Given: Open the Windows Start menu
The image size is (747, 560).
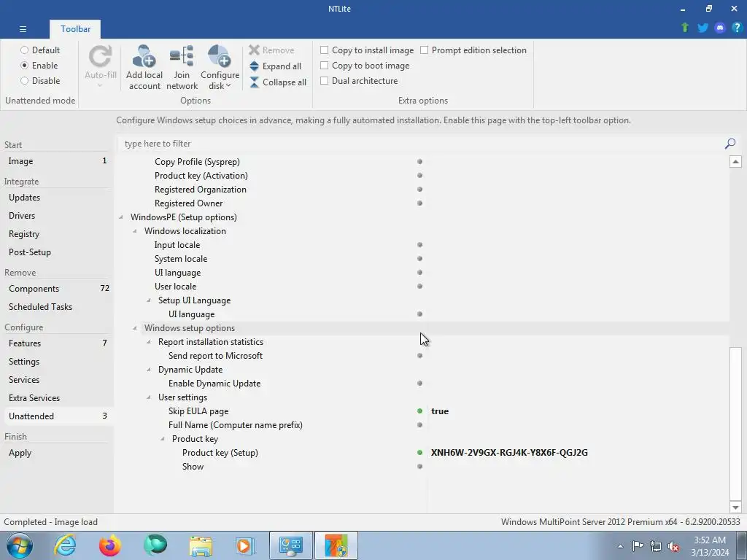Looking at the screenshot, I should [20, 545].
